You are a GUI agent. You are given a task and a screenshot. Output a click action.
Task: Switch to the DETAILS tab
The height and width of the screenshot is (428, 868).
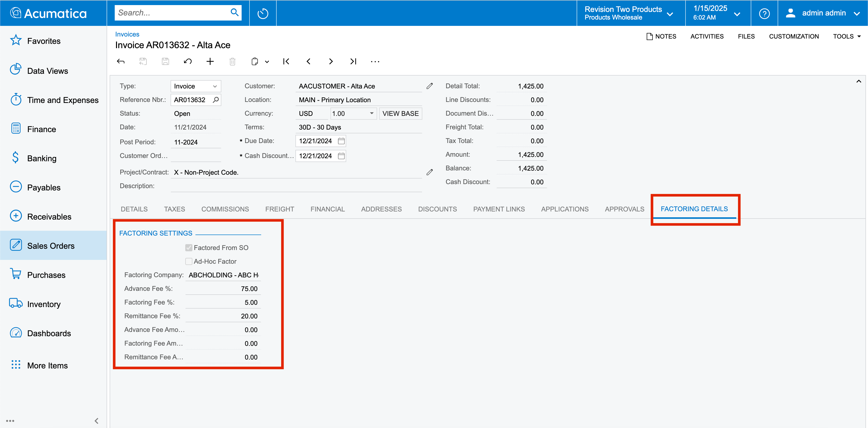coord(134,209)
